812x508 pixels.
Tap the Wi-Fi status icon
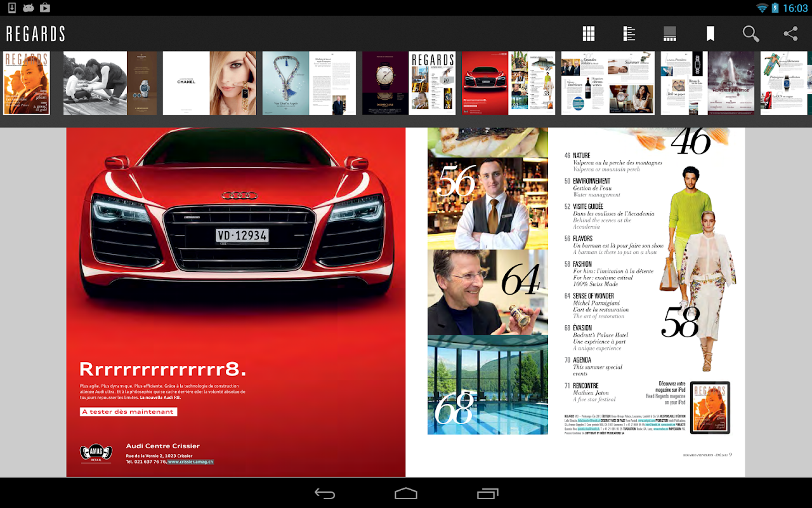point(762,8)
